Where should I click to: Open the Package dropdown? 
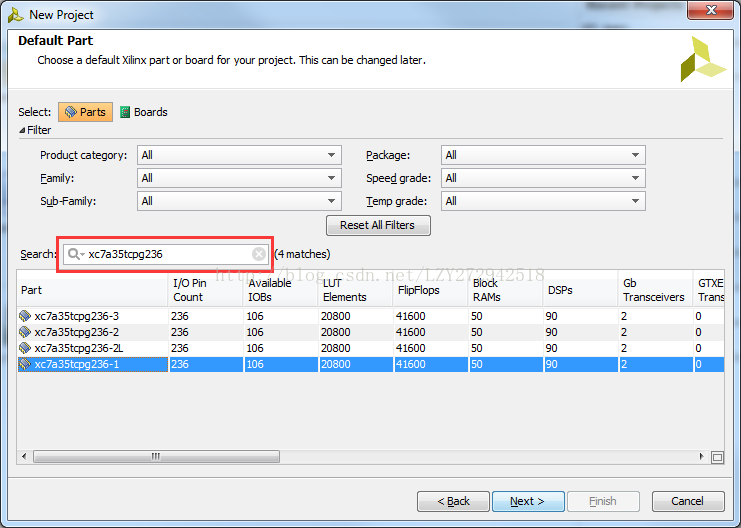543,155
